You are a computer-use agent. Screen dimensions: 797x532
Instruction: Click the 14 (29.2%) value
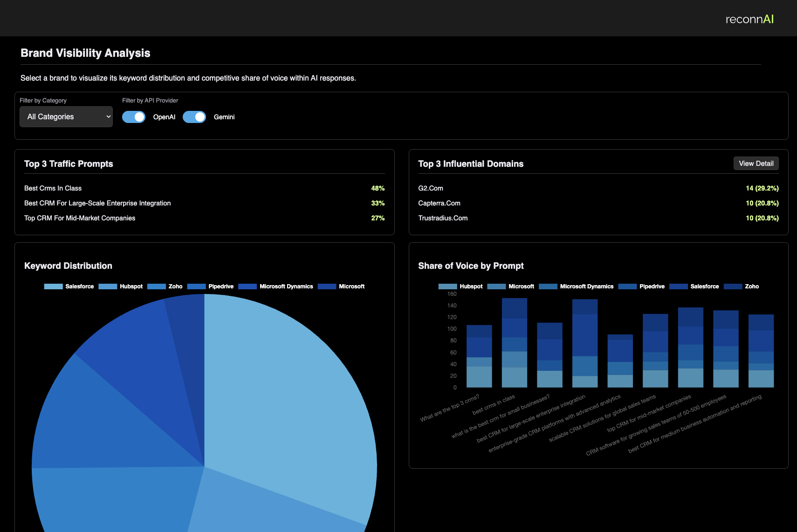[762, 188]
